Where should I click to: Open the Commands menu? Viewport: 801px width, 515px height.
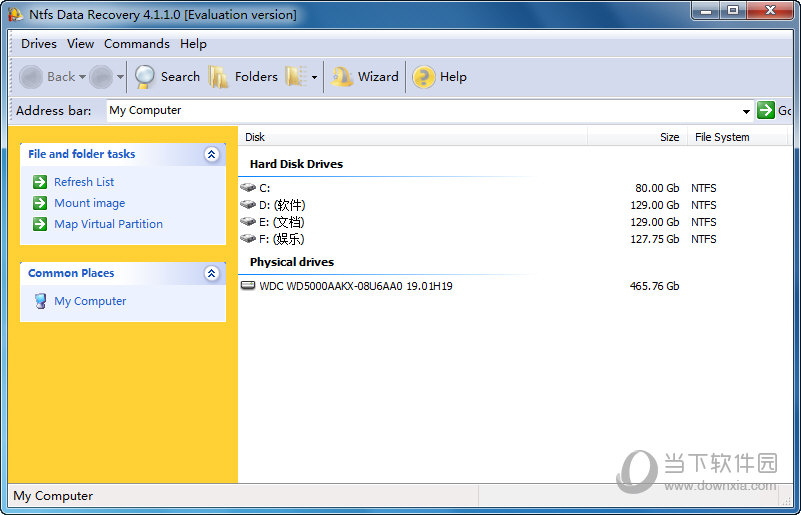[137, 44]
